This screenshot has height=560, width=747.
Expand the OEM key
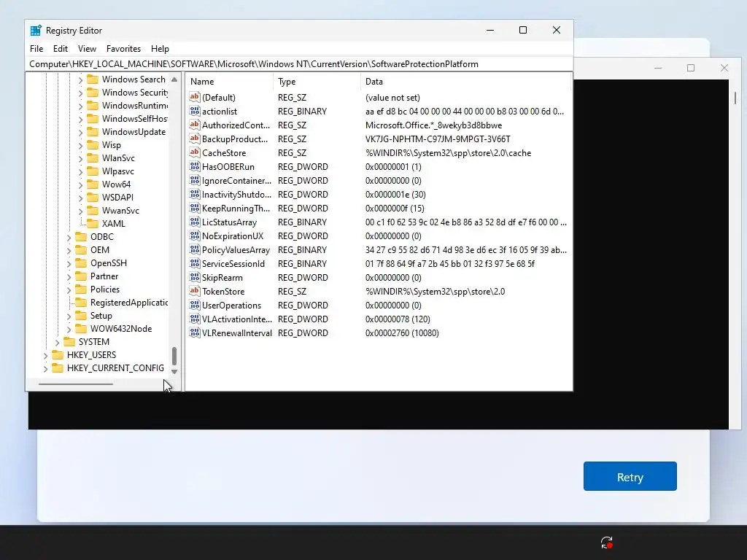pyautogui.click(x=69, y=250)
